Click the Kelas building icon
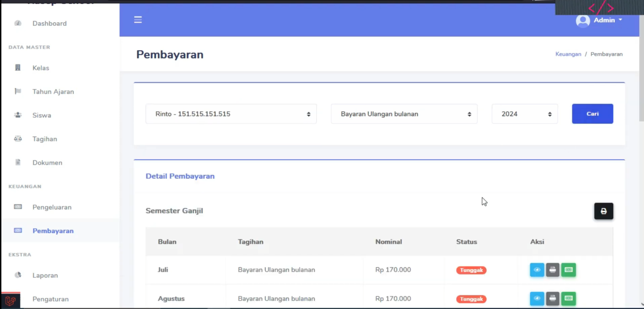644x309 pixels. pos(18,68)
